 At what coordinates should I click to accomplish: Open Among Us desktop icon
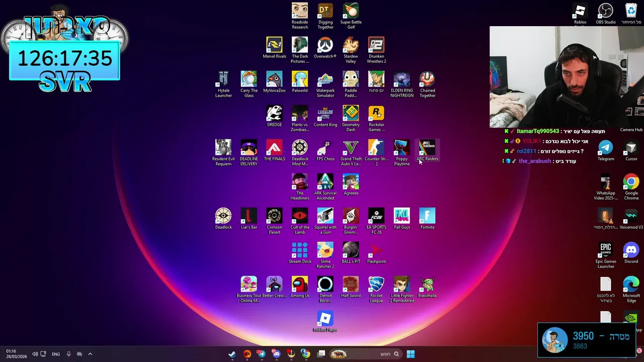[x=300, y=287]
